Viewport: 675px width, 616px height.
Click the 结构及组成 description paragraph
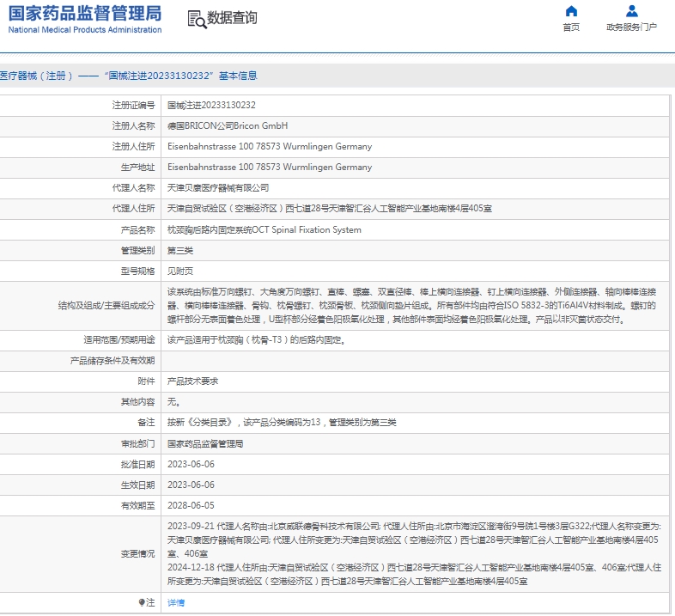click(411, 305)
